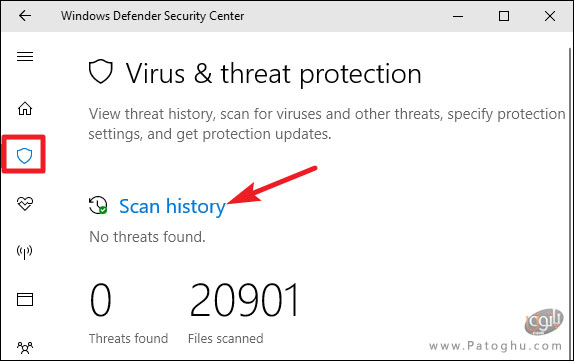This screenshot has width=574, height=361.
Task: Select the Virus & threat protection shield icon
Action: 25,156
